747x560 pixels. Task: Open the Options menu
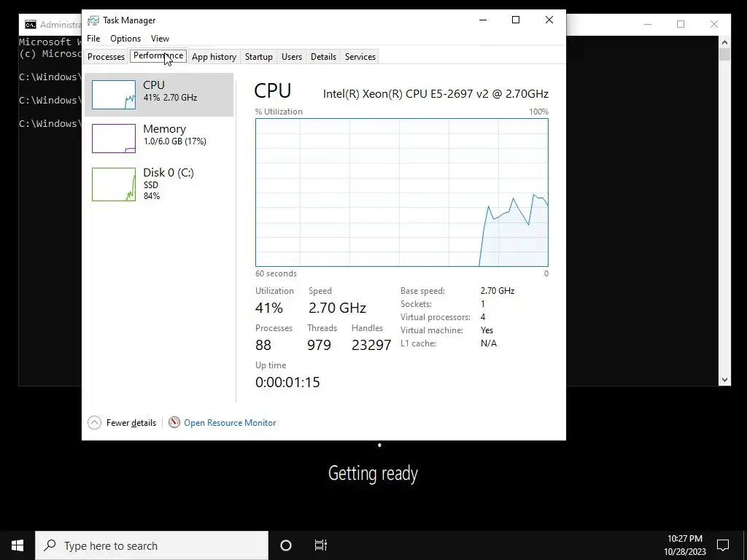pos(125,39)
